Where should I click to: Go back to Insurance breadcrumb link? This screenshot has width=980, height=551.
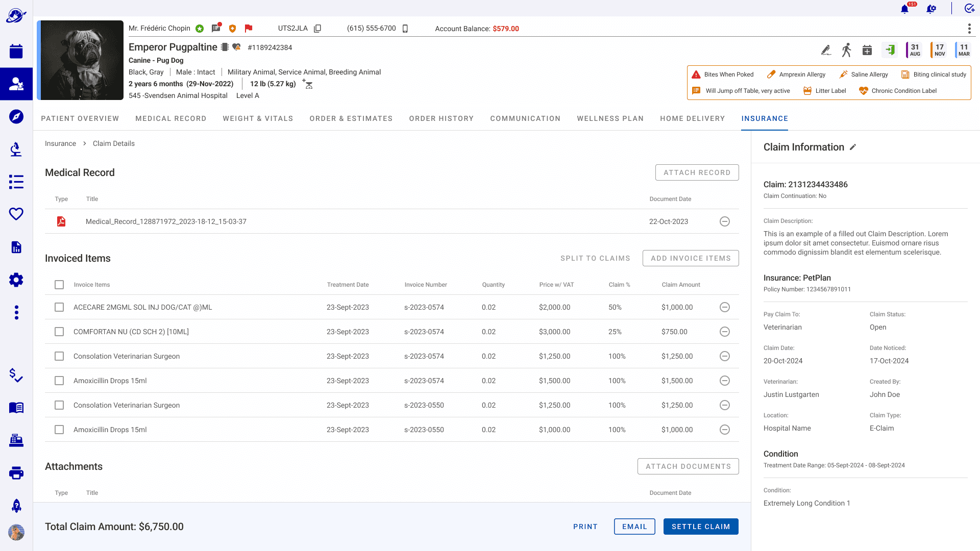tap(60, 143)
